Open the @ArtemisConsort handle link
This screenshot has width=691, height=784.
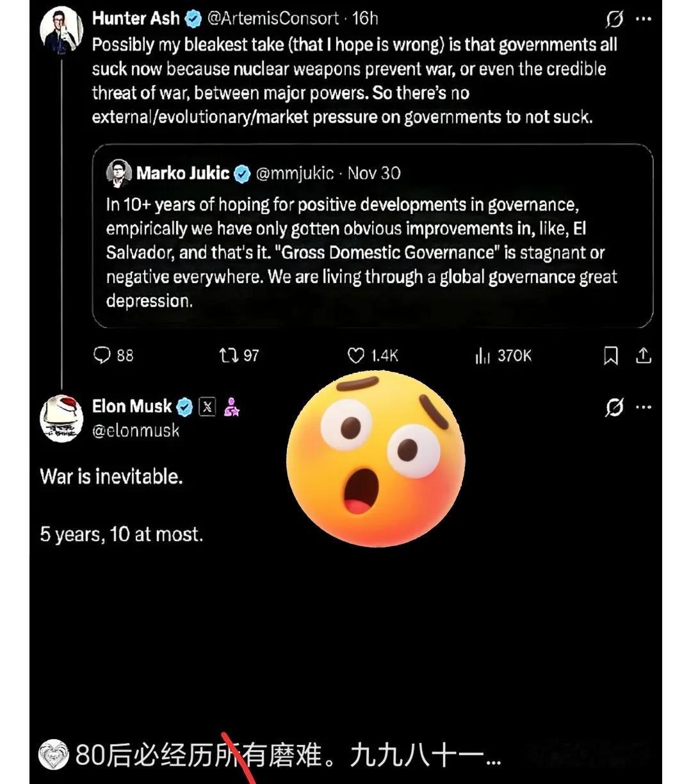(x=273, y=19)
